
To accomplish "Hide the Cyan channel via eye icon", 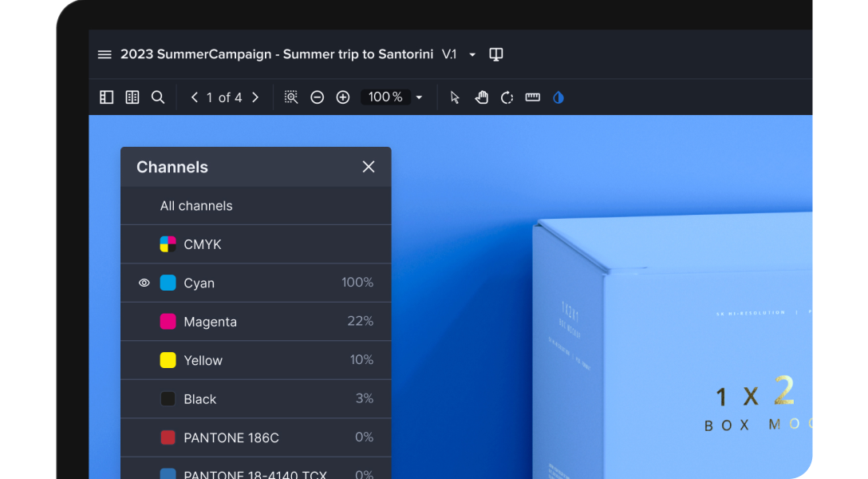I will pyautogui.click(x=144, y=283).
